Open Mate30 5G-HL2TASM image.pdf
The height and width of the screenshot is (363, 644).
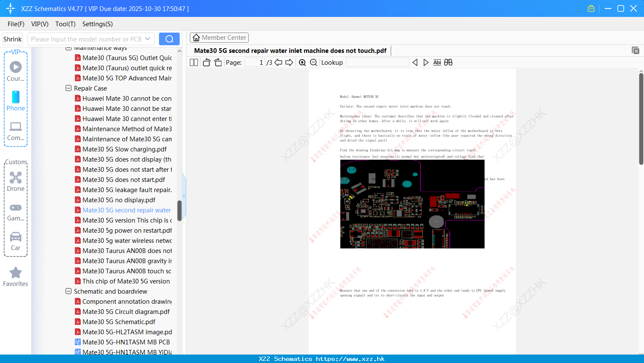pyautogui.click(x=123, y=332)
